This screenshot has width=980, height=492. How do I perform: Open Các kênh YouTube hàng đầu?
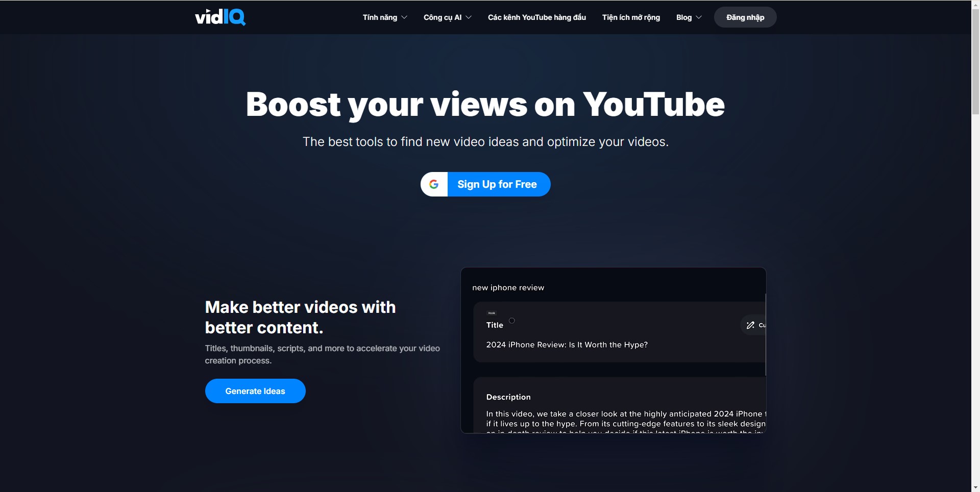tap(537, 17)
